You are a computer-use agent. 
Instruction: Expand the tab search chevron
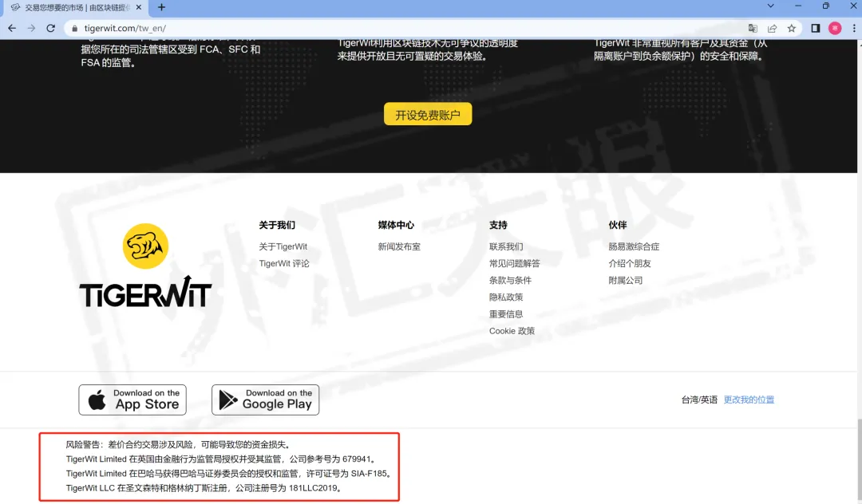770,6
